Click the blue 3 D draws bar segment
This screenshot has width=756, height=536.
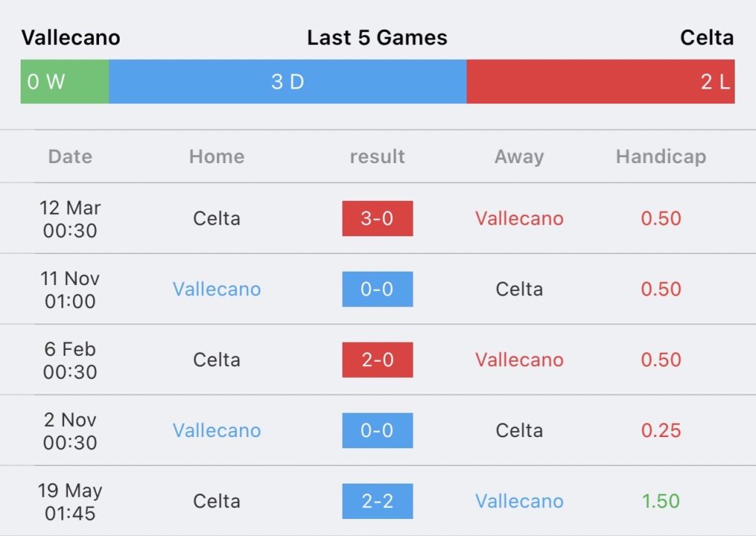(288, 81)
